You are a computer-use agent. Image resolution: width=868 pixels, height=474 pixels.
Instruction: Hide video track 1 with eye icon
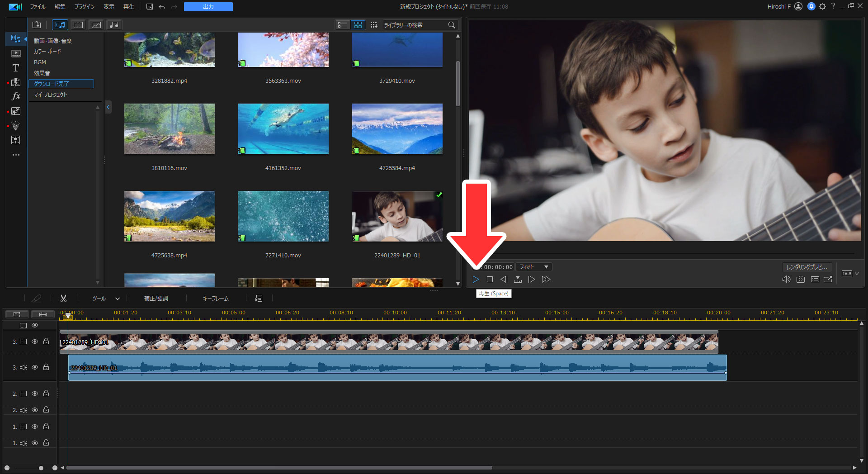tap(35, 427)
